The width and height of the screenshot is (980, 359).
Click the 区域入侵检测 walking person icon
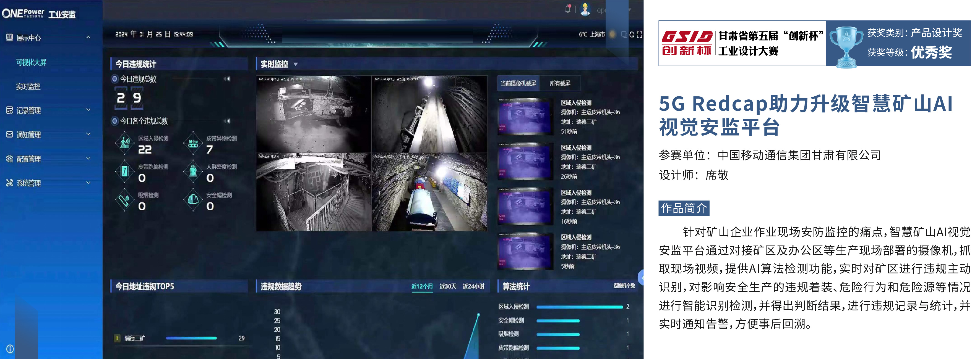pyautogui.click(x=124, y=143)
